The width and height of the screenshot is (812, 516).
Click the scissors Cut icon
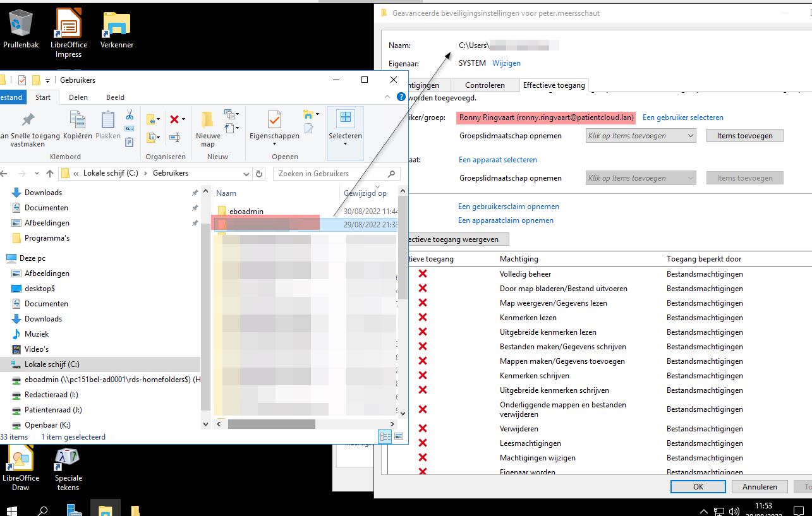point(130,115)
